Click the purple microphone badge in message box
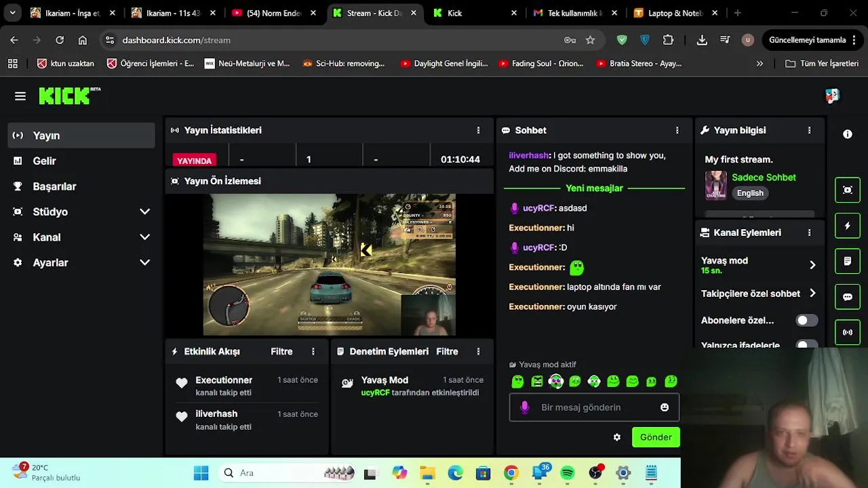 point(524,407)
